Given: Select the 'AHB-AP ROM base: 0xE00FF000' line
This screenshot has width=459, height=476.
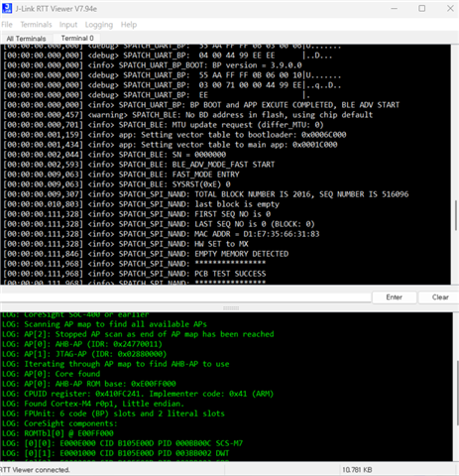Looking at the screenshot, I should pyautogui.click(x=89, y=384).
